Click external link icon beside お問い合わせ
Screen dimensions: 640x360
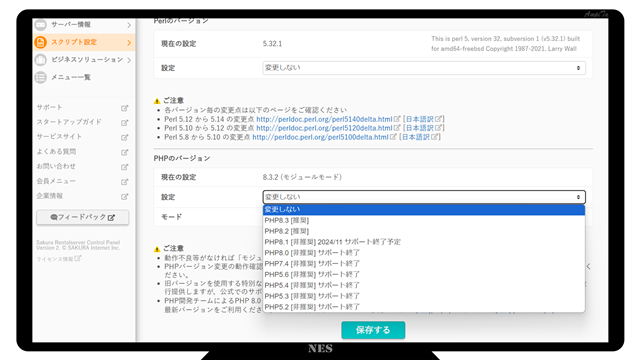124,167
